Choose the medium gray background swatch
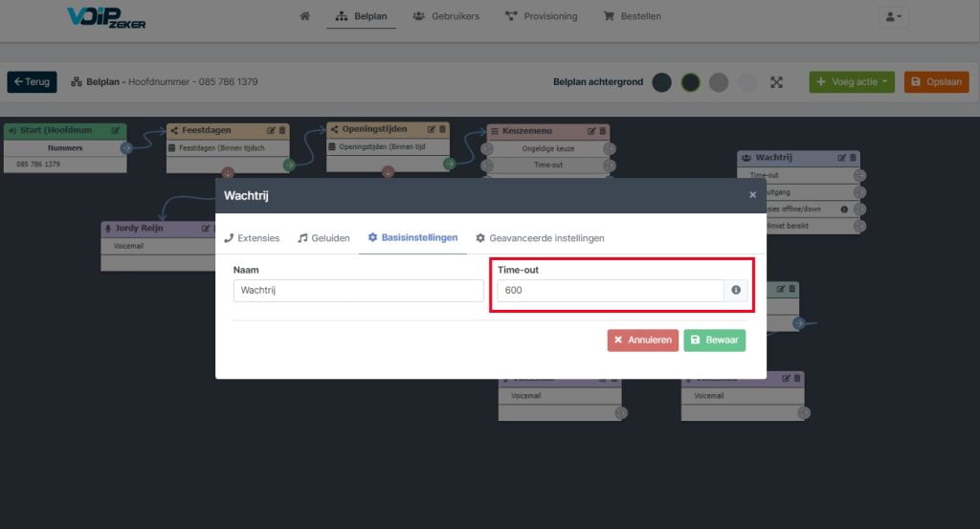The height and width of the screenshot is (529, 980). coord(719,82)
